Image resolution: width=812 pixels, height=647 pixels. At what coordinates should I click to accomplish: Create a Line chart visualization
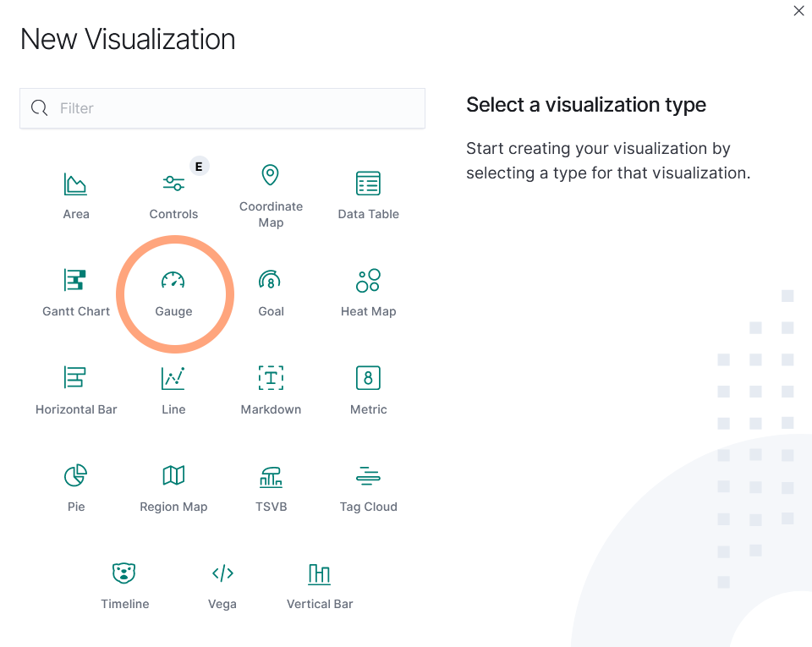pyautogui.click(x=173, y=378)
